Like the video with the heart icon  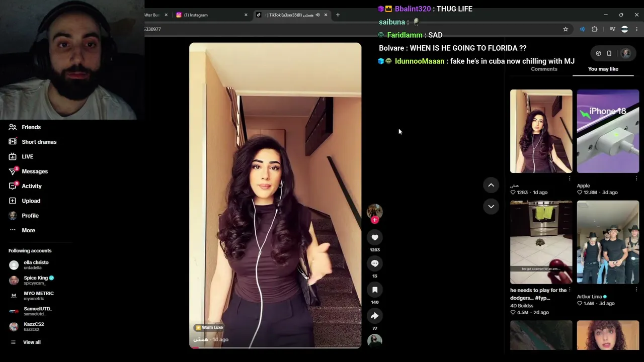[x=375, y=237]
